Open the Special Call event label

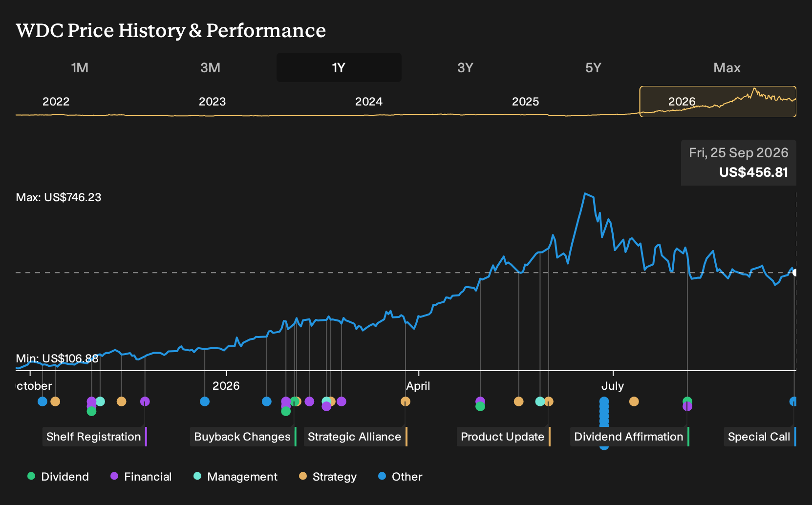[760, 437]
